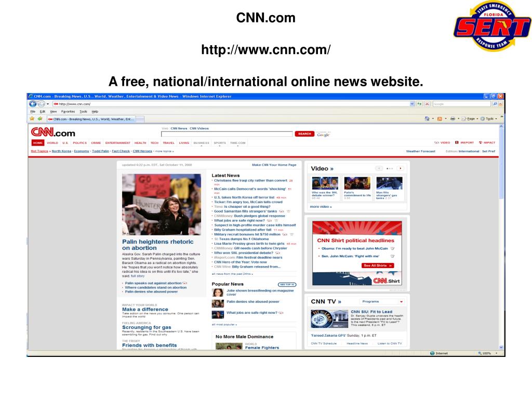Click the red SEARCH button
This screenshot has height=399, width=532.
(304, 134)
